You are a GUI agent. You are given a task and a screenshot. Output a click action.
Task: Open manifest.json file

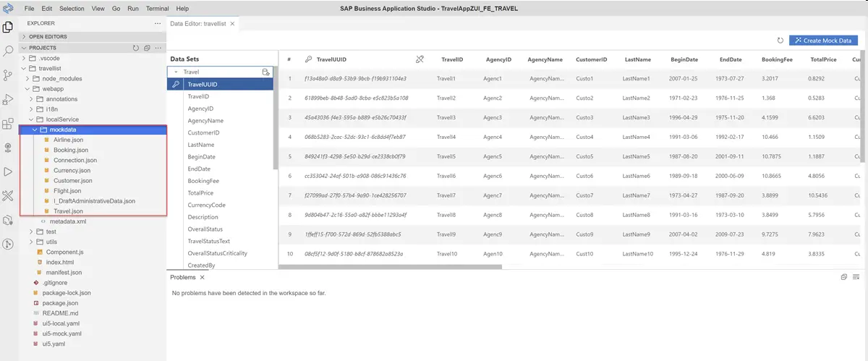pyautogui.click(x=64, y=273)
